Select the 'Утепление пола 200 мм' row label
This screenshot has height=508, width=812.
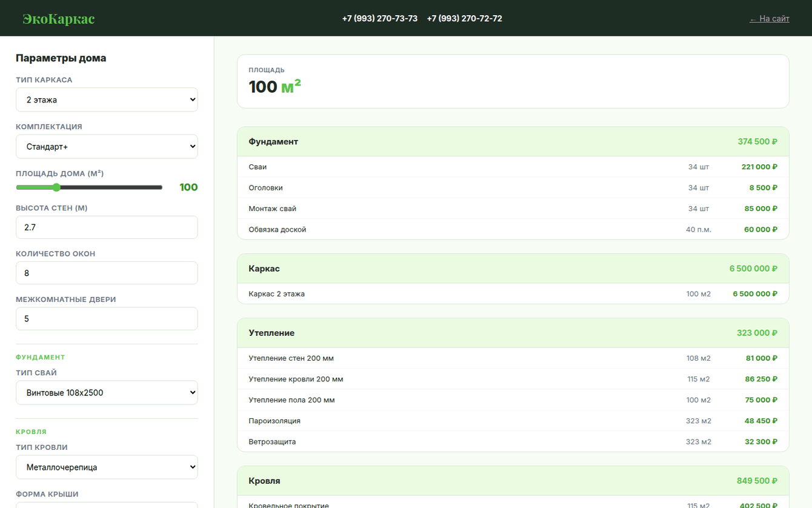291,400
